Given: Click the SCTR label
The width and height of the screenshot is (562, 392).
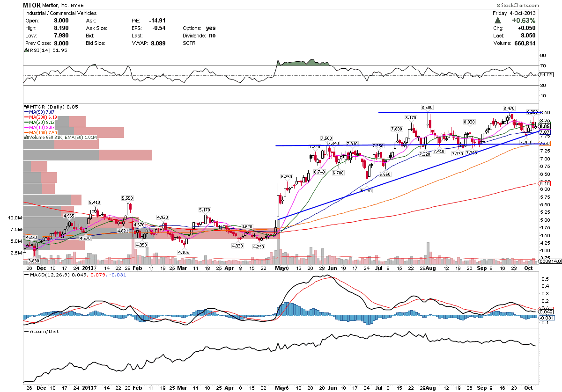Looking at the screenshot, I should click(190, 43).
